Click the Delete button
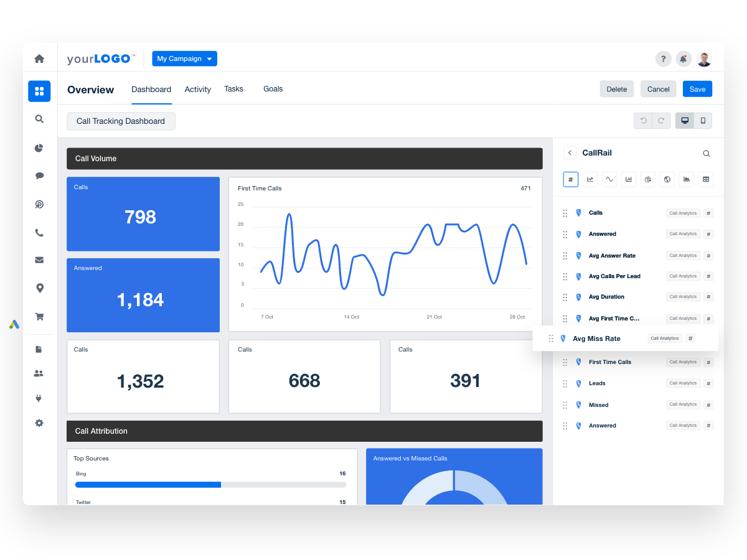Screen dimensions: 747x560 coord(616,89)
